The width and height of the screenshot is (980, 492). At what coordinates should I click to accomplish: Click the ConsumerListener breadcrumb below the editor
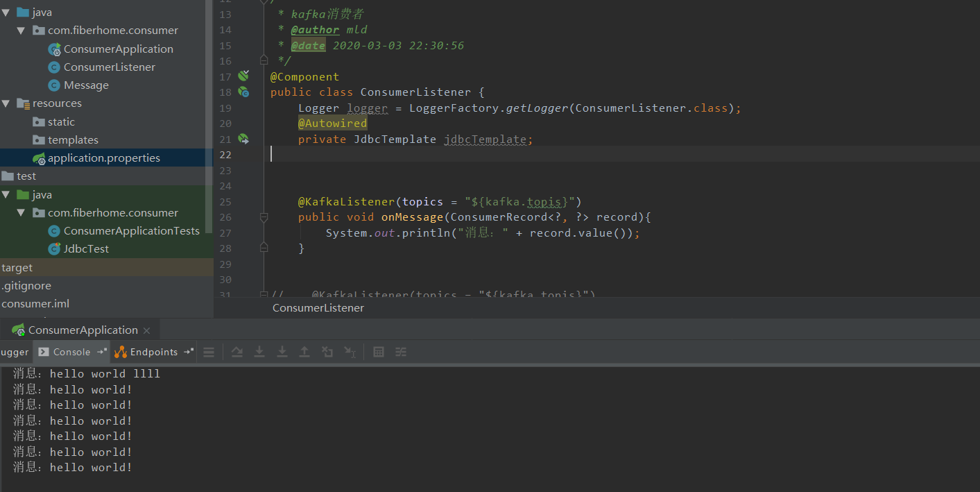pos(318,307)
